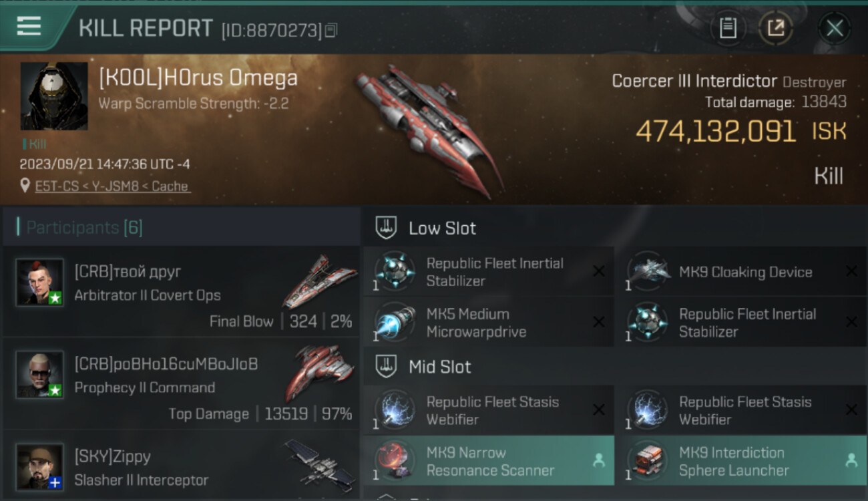Toggle the X mark on MK5 Medium Microwarpdrive

point(599,323)
